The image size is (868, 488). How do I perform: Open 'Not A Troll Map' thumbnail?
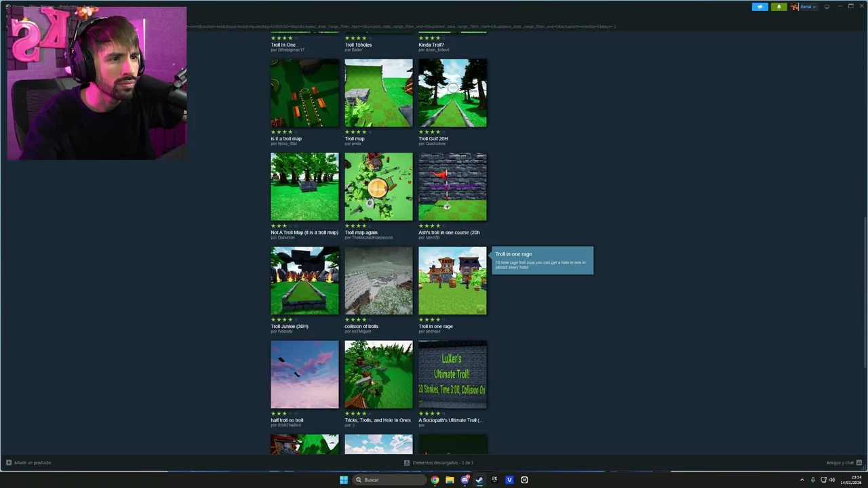click(304, 186)
